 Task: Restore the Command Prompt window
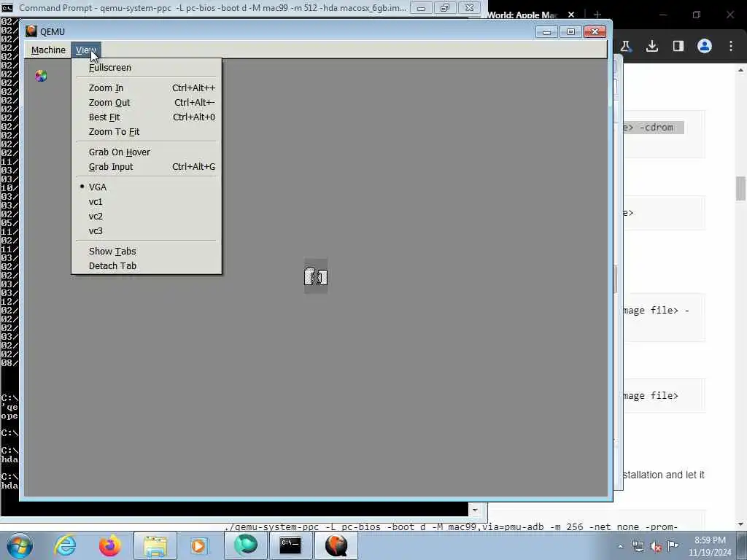445,8
